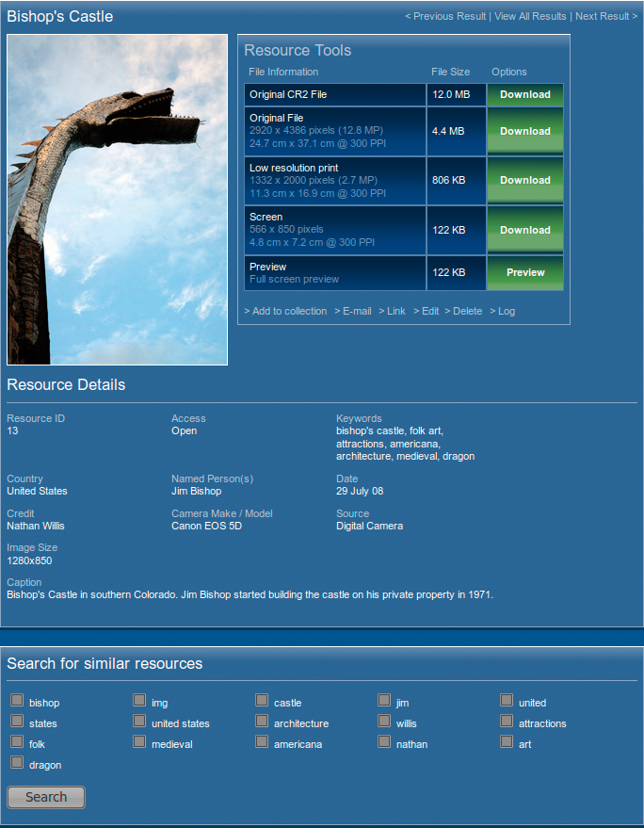Screen dimensions: 644x828
Task: Check the 'bishop' keyword checkbox
Action: click(x=17, y=700)
